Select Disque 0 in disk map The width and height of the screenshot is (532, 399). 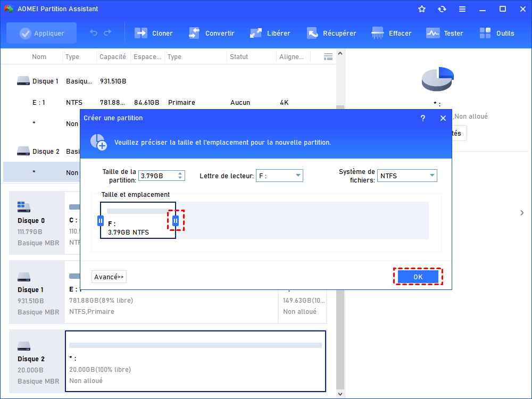[x=37, y=223]
